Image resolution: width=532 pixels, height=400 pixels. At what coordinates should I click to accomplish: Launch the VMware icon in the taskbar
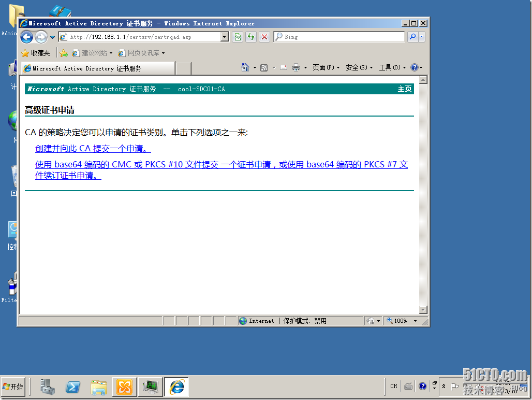124,387
